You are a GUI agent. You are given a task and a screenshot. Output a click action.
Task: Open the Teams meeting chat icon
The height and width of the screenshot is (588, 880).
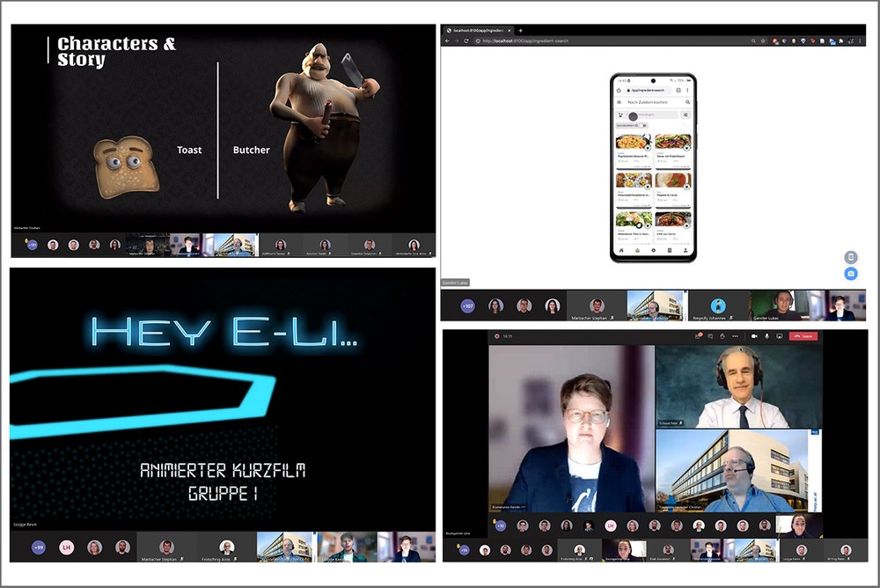click(710, 336)
